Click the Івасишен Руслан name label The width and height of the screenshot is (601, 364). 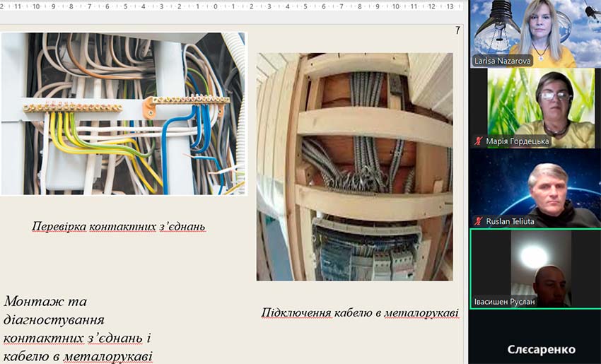tap(505, 302)
